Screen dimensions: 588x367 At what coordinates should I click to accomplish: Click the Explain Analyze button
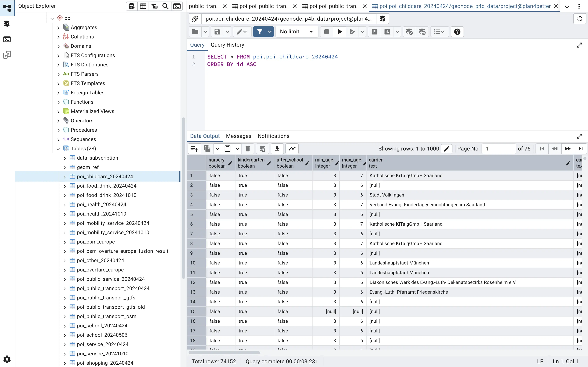387,32
